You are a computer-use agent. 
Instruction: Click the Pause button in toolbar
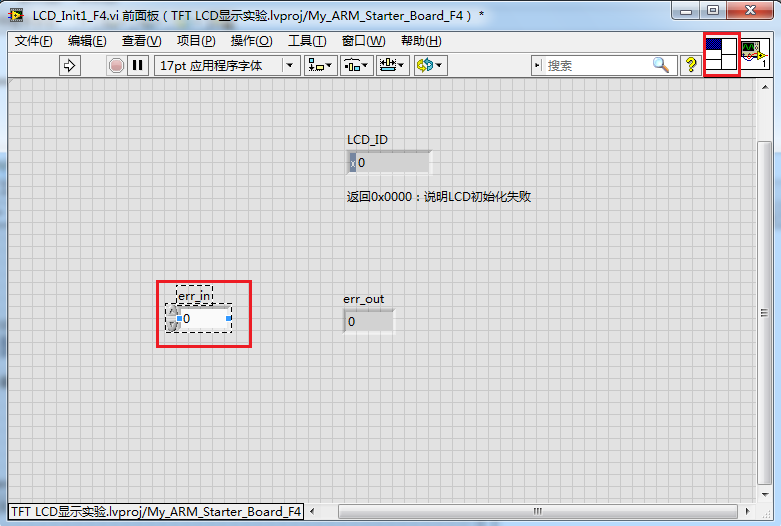[138, 65]
